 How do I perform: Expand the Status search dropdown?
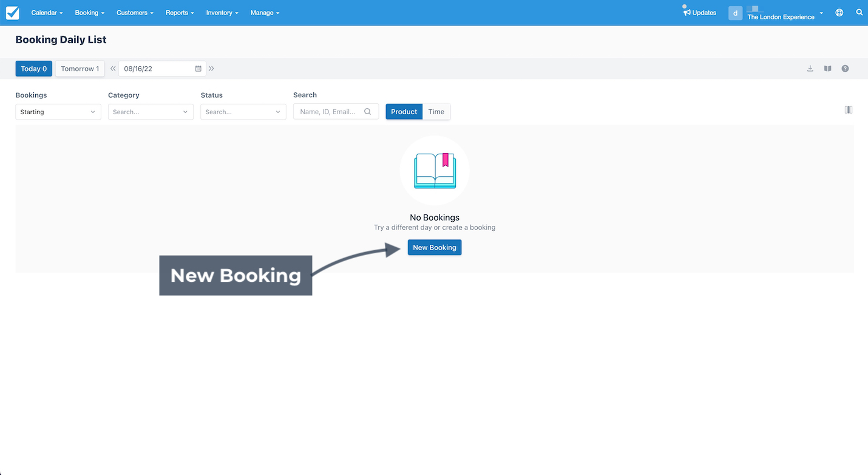(x=243, y=112)
